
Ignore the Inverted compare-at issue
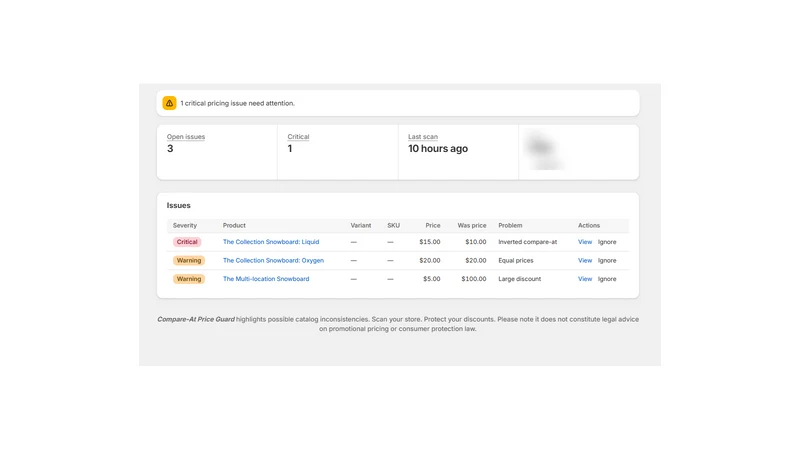tap(607, 242)
